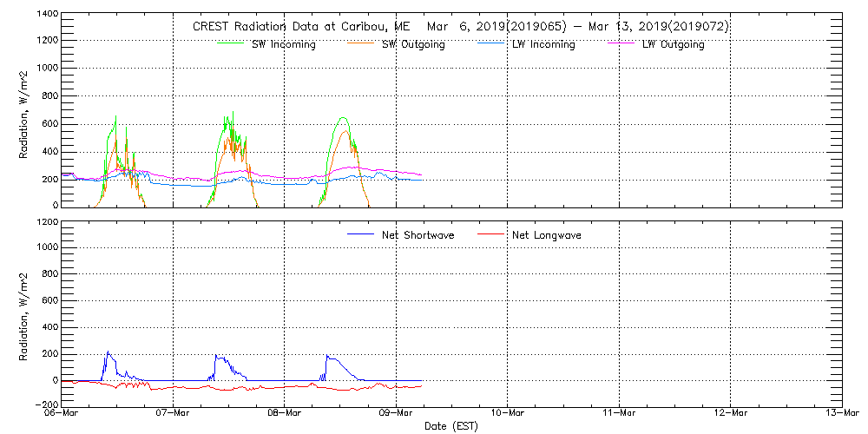The width and height of the screenshot is (868, 434).
Task: Click the 11-Mar date tick label
Action: coord(619,413)
